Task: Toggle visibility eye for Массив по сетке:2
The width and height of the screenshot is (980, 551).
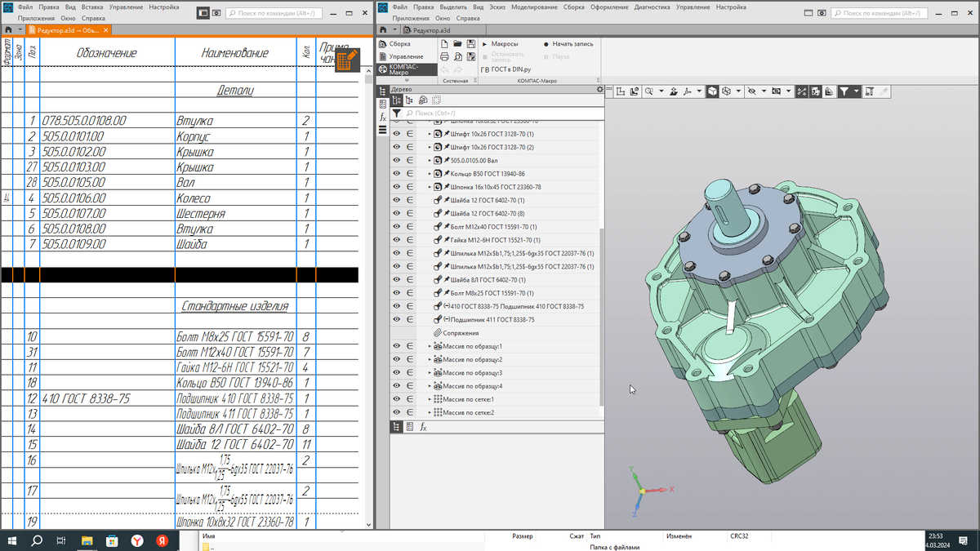Action: tap(397, 412)
